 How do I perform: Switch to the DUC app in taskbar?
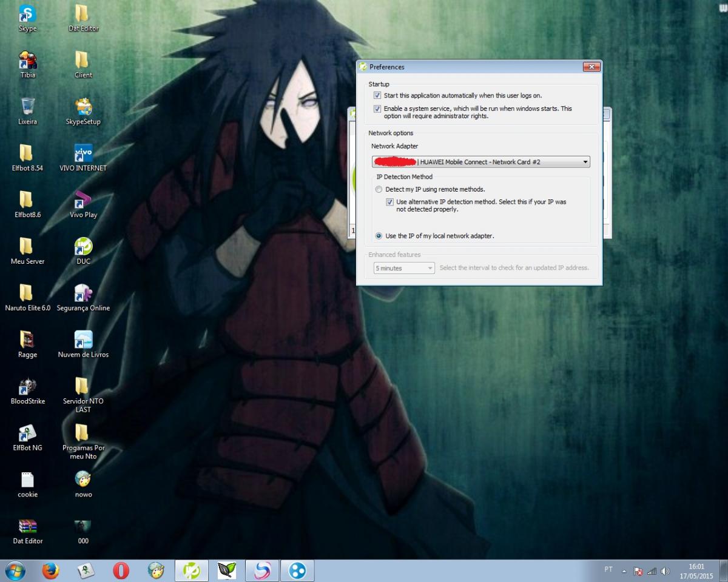tap(192, 570)
